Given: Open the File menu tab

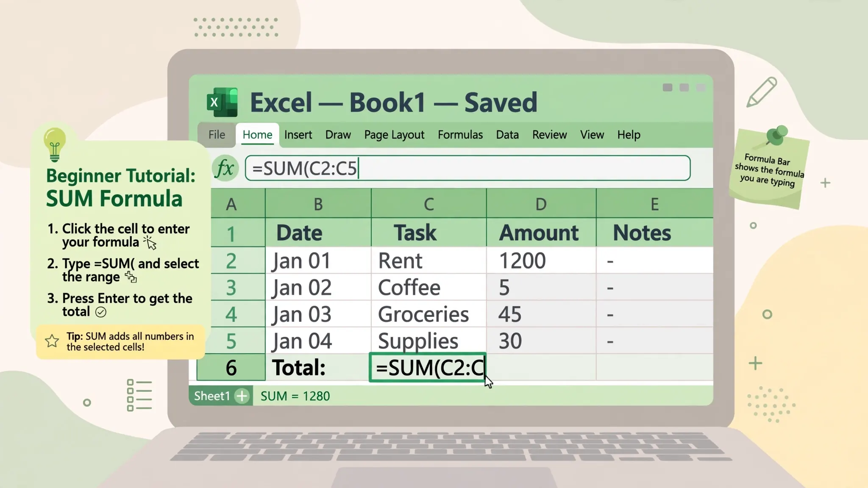Looking at the screenshot, I should (x=217, y=135).
